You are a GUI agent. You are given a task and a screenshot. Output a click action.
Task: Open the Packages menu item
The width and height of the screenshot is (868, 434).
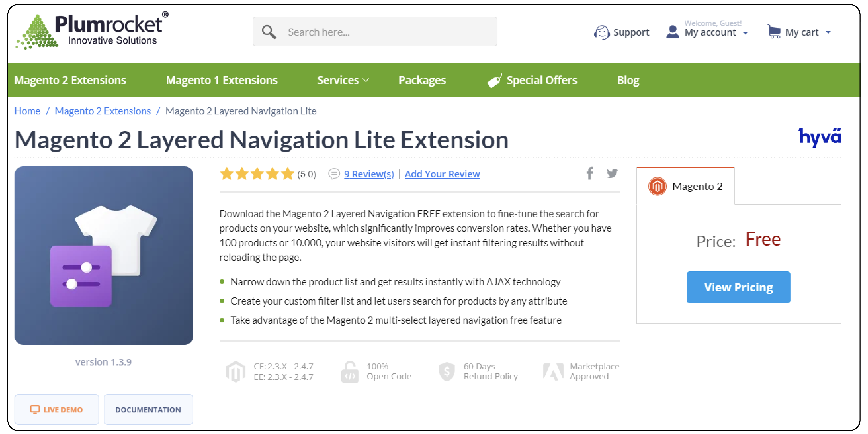pos(422,80)
